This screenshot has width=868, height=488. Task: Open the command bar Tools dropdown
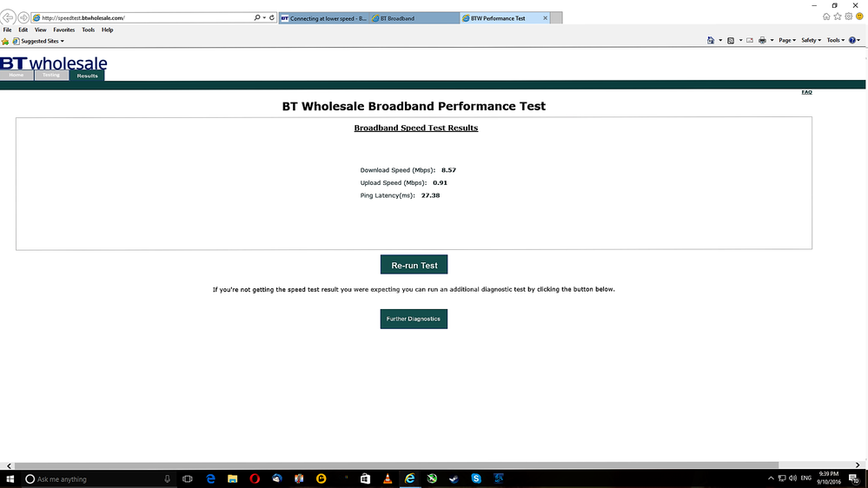point(835,41)
